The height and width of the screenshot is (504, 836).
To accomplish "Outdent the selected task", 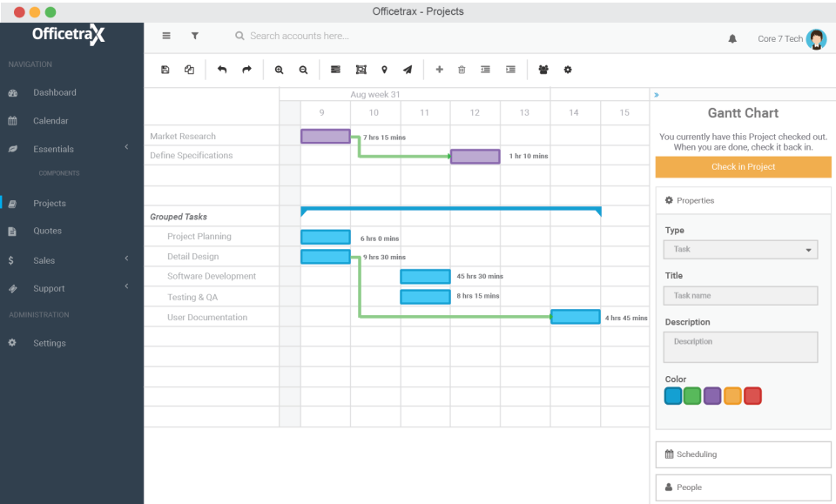I will coord(485,70).
